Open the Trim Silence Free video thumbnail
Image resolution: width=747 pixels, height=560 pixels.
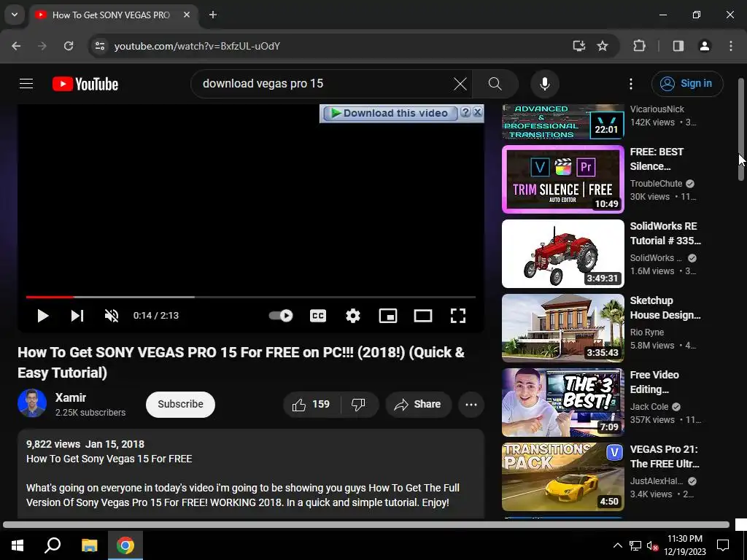coord(562,179)
